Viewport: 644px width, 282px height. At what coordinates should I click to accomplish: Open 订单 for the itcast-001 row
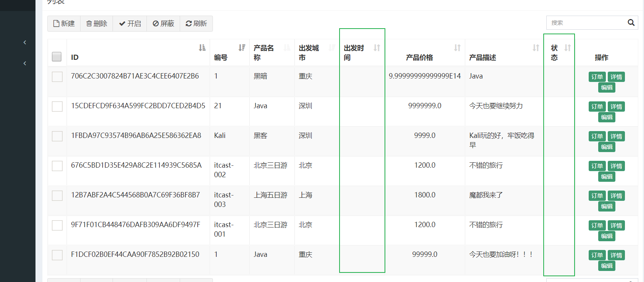[x=597, y=226]
